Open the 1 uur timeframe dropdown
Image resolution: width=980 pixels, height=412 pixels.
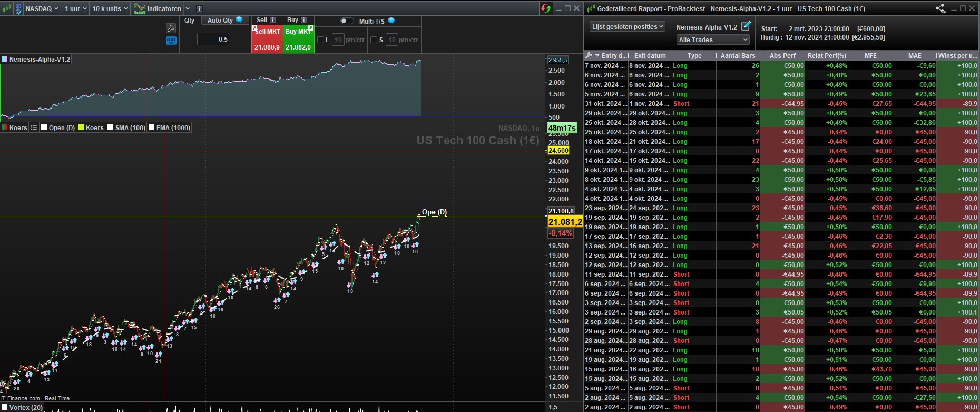pyautogui.click(x=75, y=8)
